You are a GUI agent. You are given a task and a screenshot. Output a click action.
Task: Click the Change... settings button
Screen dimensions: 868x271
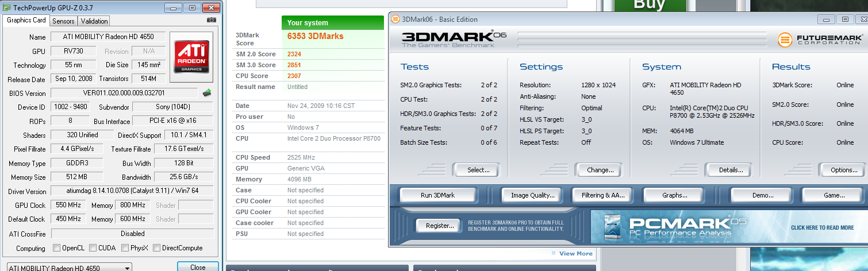(598, 170)
